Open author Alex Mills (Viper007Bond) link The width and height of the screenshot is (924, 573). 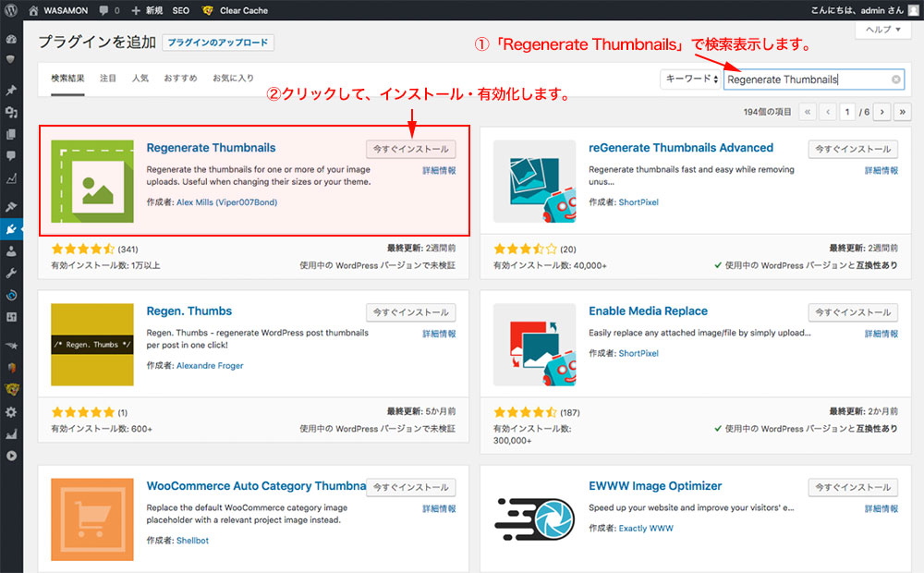[227, 202]
